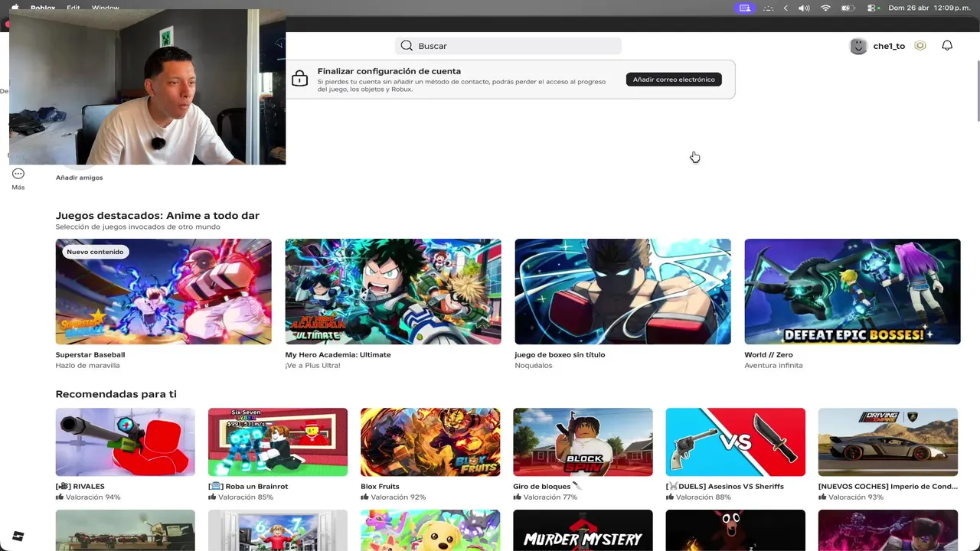The height and width of the screenshot is (551, 980).
Task: Open Superstar Baseball title link
Action: pos(90,355)
